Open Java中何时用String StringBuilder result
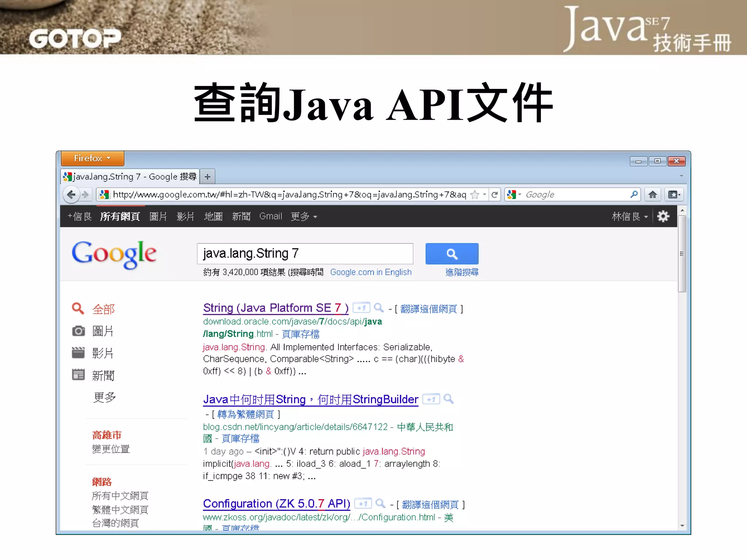 point(311,400)
